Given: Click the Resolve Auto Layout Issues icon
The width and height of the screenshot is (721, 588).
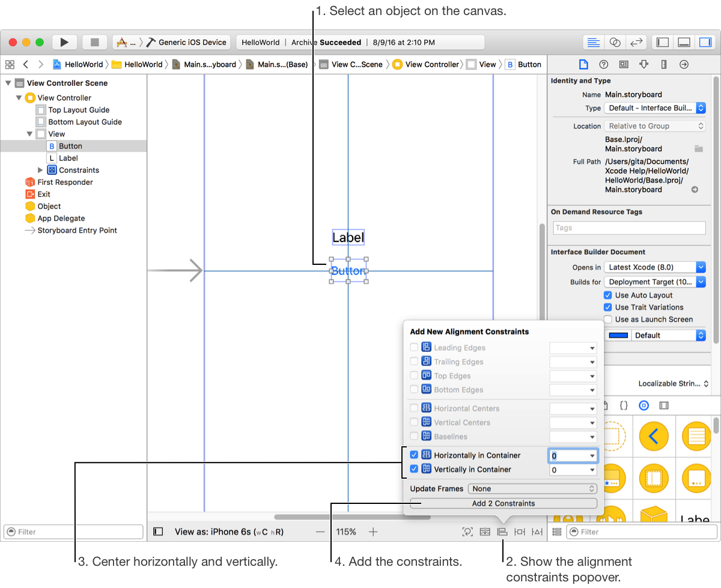Looking at the screenshot, I should [x=537, y=532].
